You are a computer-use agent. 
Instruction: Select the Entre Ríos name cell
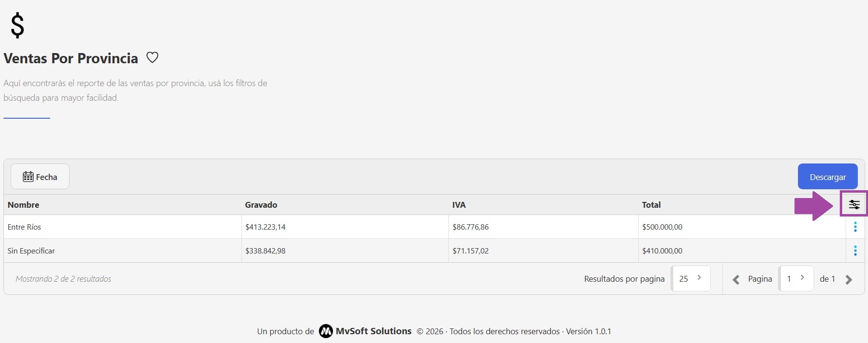pyautogui.click(x=24, y=227)
